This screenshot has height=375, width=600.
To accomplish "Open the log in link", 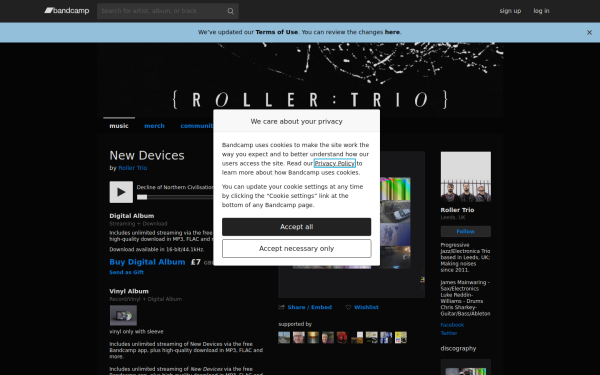I will click(541, 11).
